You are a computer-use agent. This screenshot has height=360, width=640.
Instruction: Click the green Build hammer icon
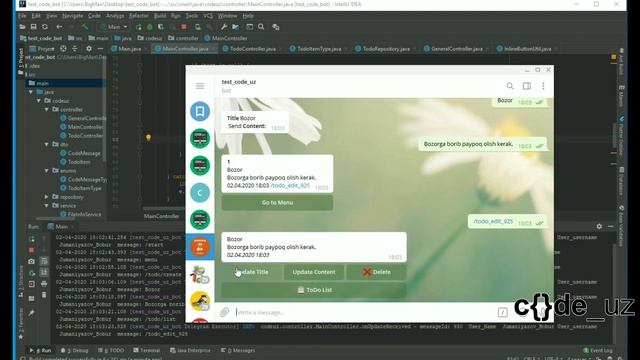(x=84, y=27)
